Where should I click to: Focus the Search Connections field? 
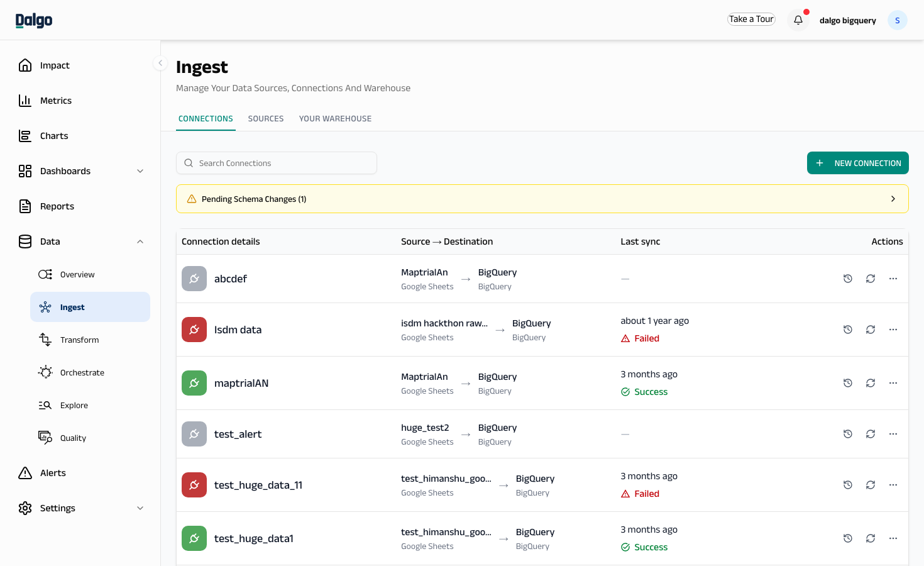(277, 163)
